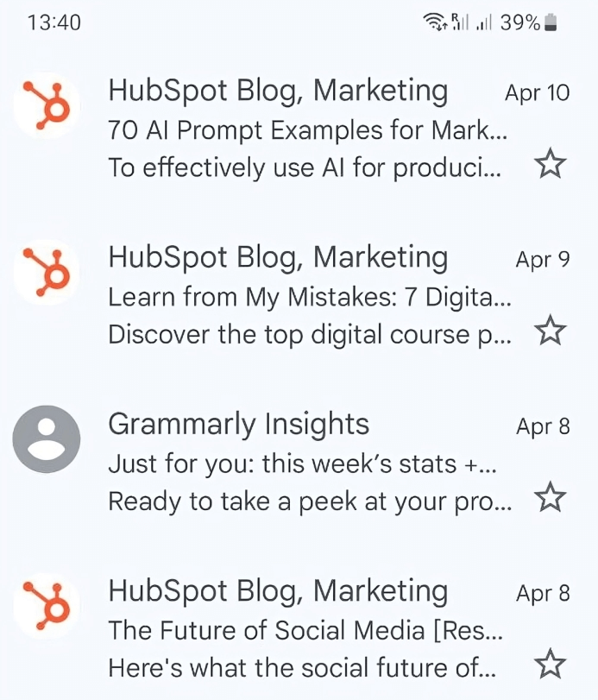This screenshot has width=598, height=700.
Task: Select Grammarly Insights sender avatar
Action: click(47, 438)
